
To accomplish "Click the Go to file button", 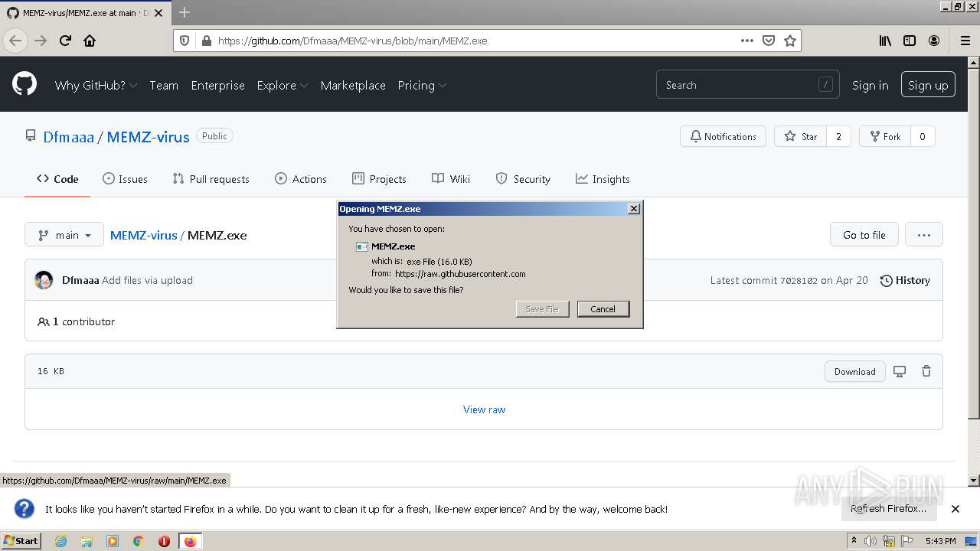I will point(864,235).
